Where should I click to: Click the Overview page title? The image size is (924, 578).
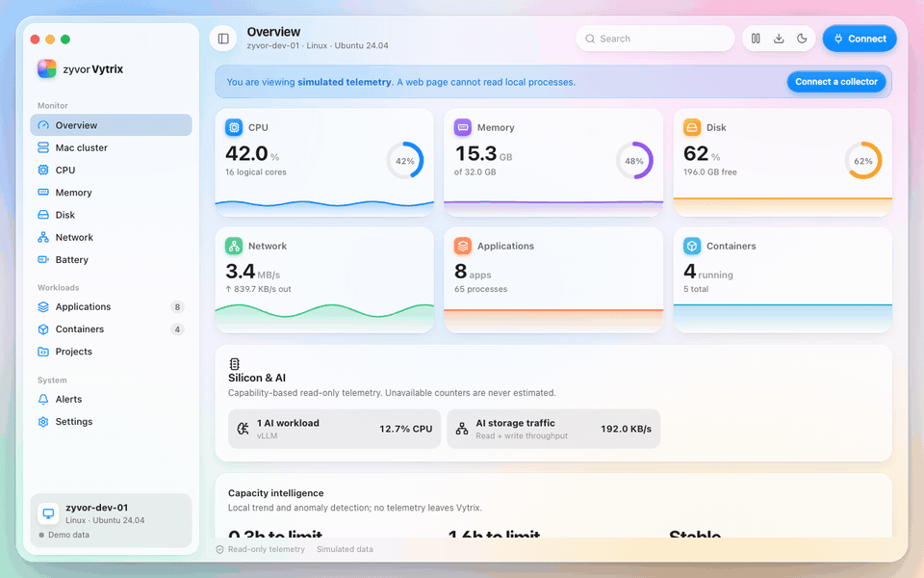point(273,32)
